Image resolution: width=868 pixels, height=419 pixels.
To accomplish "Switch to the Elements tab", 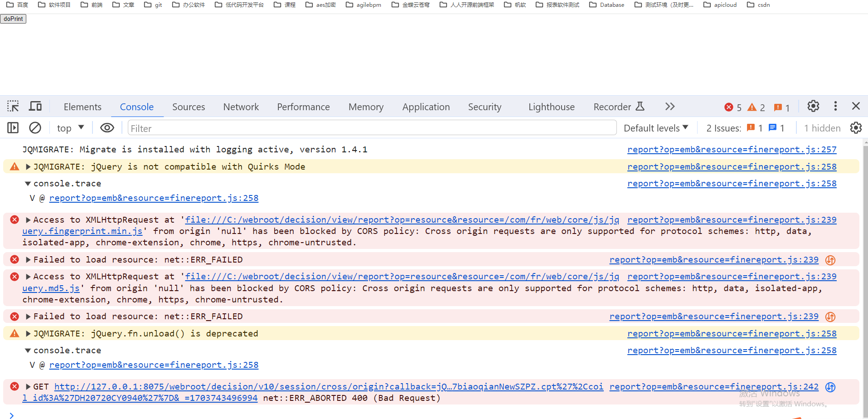I will tap(82, 107).
